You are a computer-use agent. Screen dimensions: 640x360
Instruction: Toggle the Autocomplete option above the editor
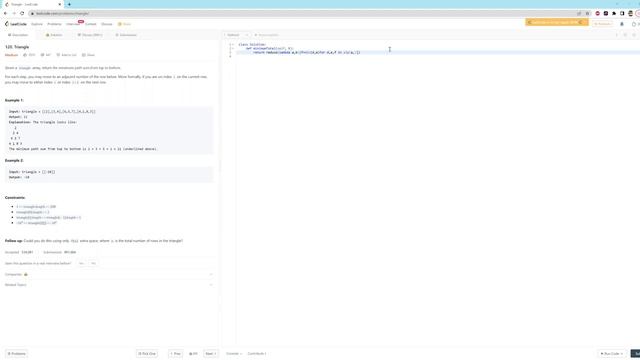coord(266,35)
